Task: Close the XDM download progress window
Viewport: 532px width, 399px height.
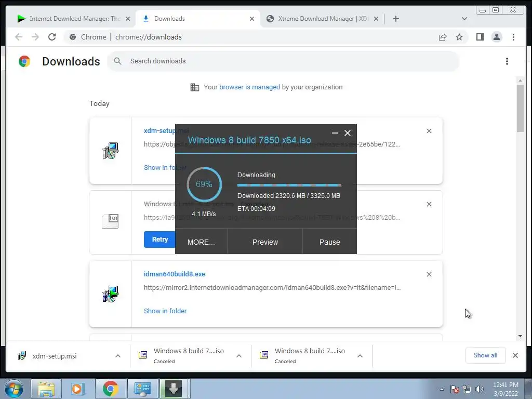Action: [348, 133]
